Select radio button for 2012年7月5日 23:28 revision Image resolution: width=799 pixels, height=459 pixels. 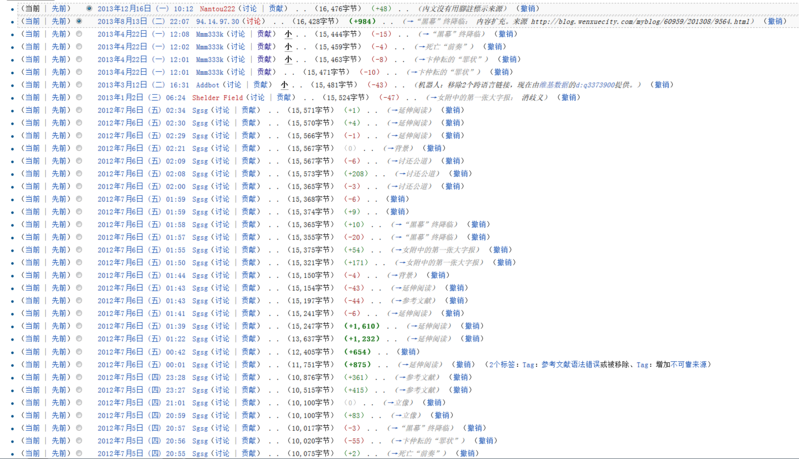(x=80, y=377)
